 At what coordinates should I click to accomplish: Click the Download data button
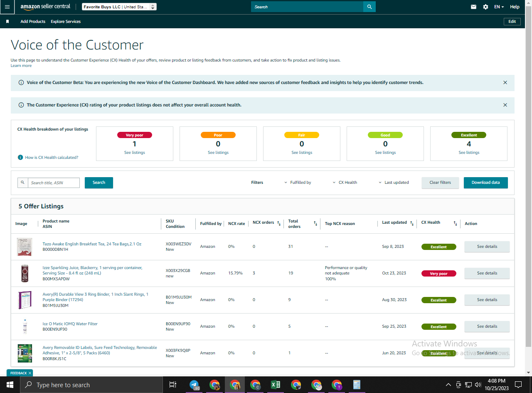tap(485, 183)
